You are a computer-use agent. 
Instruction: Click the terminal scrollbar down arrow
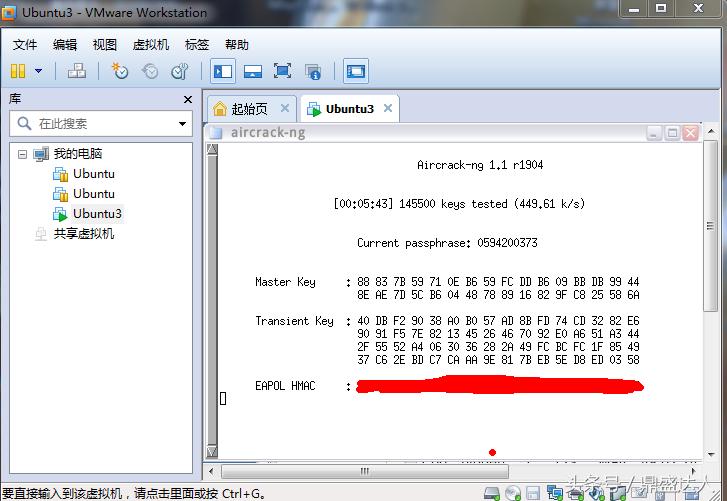(x=212, y=451)
